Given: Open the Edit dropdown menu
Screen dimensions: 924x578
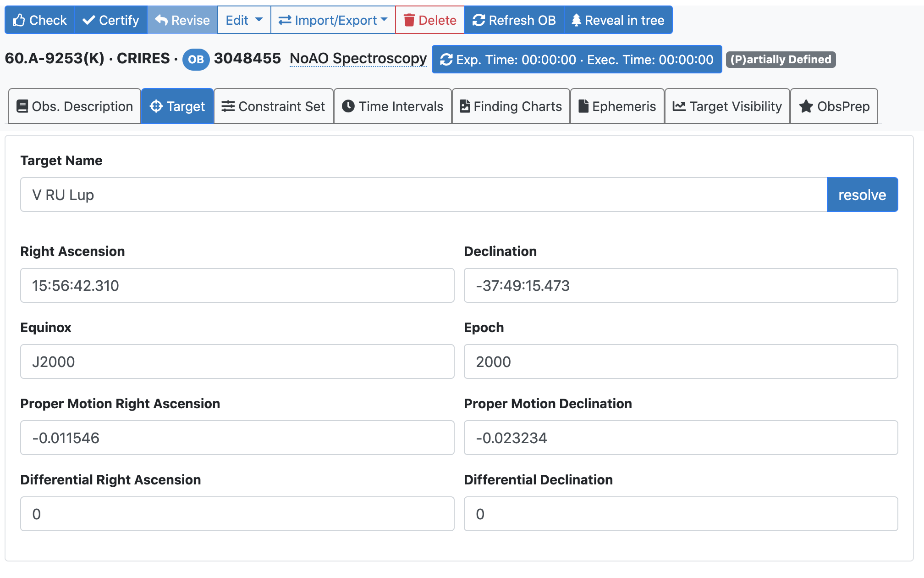Looking at the screenshot, I should (x=244, y=20).
